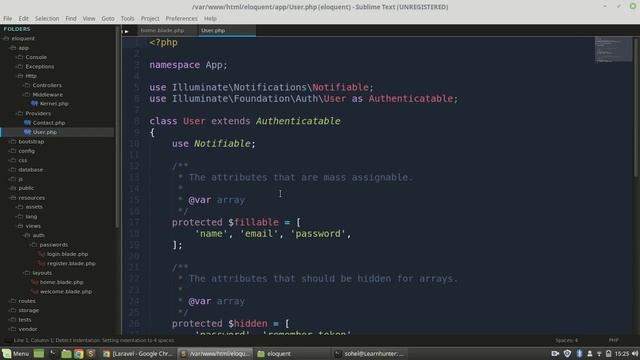
Task: Open login.blade.php from the sidebar
Action: click(x=67, y=254)
